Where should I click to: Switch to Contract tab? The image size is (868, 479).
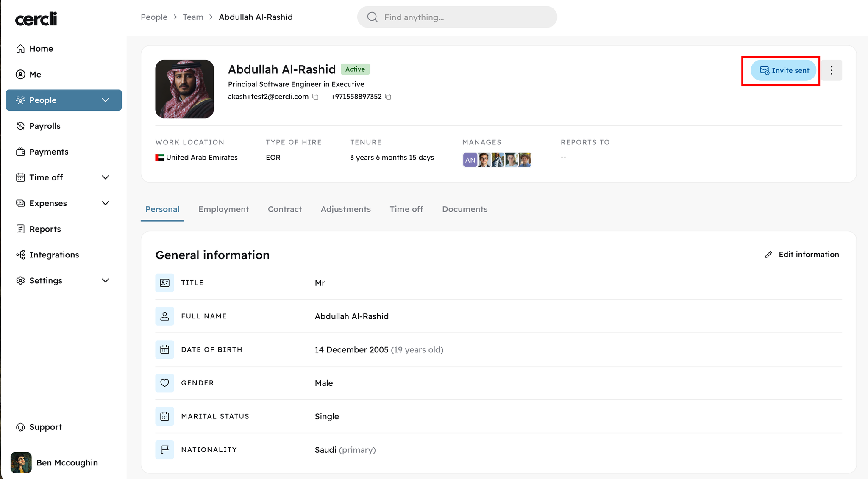pos(285,209)
